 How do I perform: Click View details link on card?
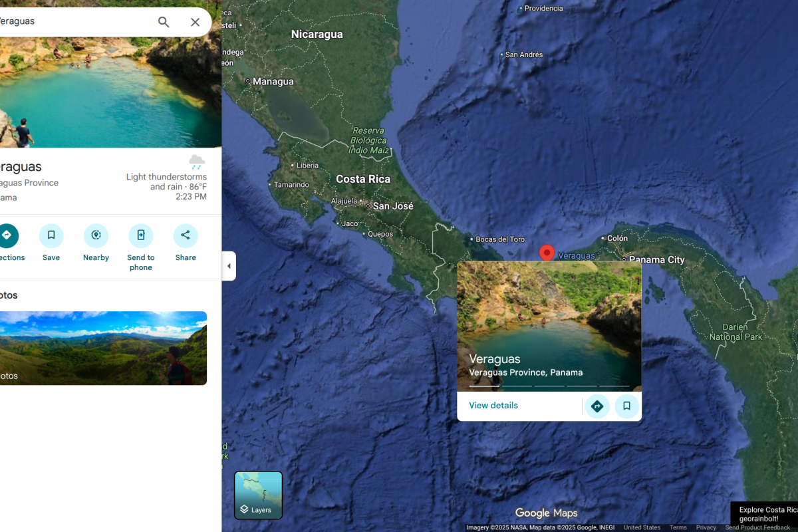pos(493,406)
